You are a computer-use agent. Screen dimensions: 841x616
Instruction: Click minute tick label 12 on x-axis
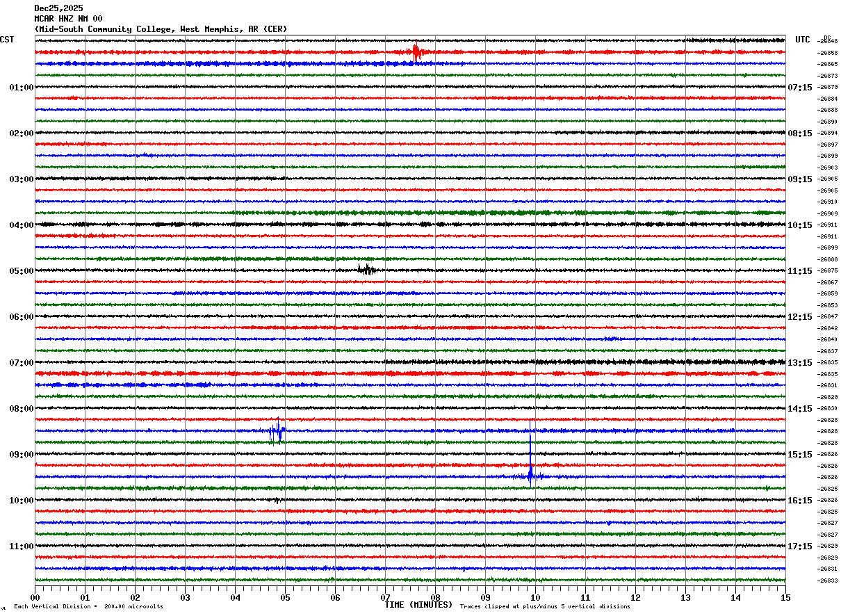(635, 597)
